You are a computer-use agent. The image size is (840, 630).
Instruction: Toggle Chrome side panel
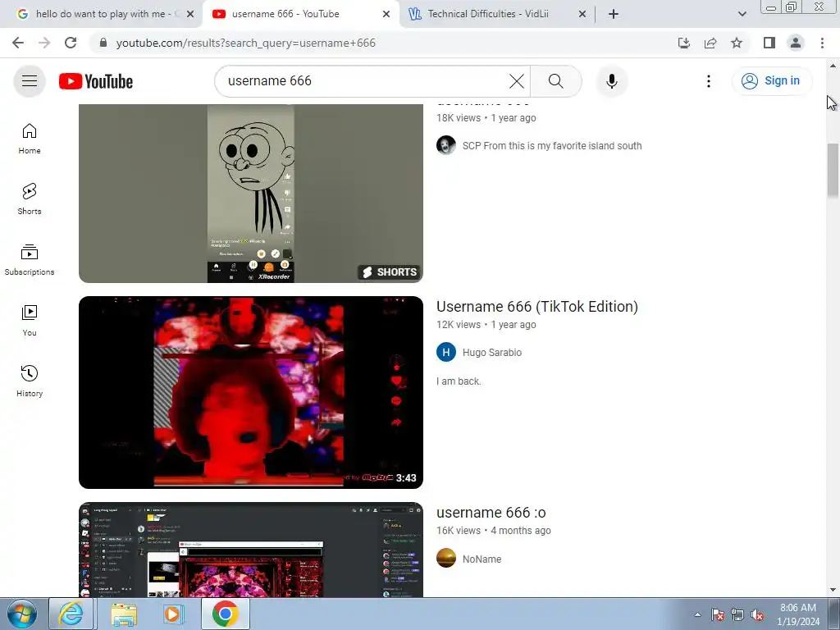[769, 43]
